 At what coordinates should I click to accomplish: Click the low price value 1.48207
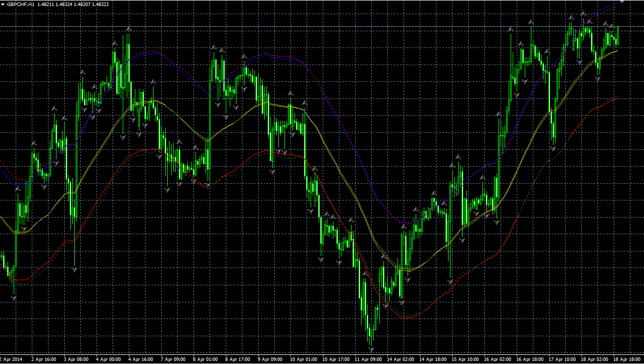point(82,4)
